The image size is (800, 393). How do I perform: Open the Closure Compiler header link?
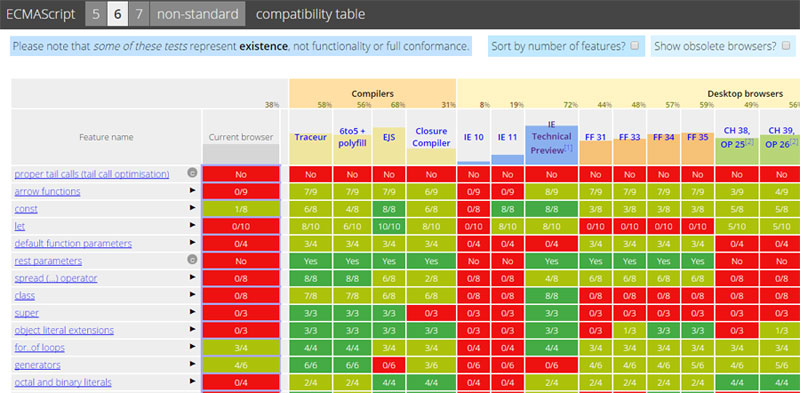point(431,137)
